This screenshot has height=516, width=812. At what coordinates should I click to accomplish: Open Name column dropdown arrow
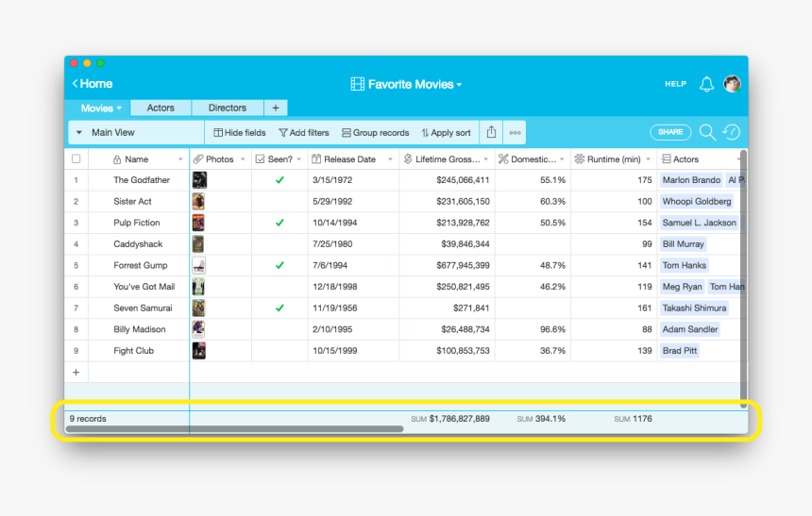pos(180,159)
